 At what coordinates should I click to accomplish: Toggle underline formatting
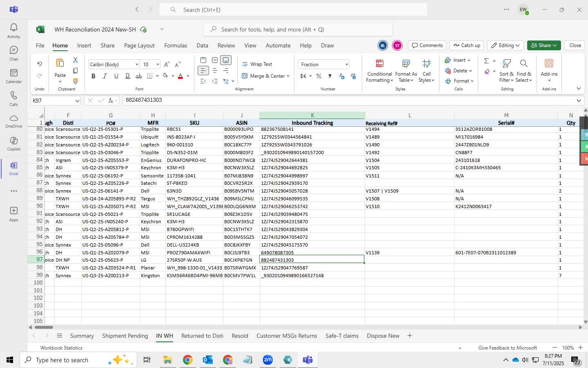click(116, 76)
